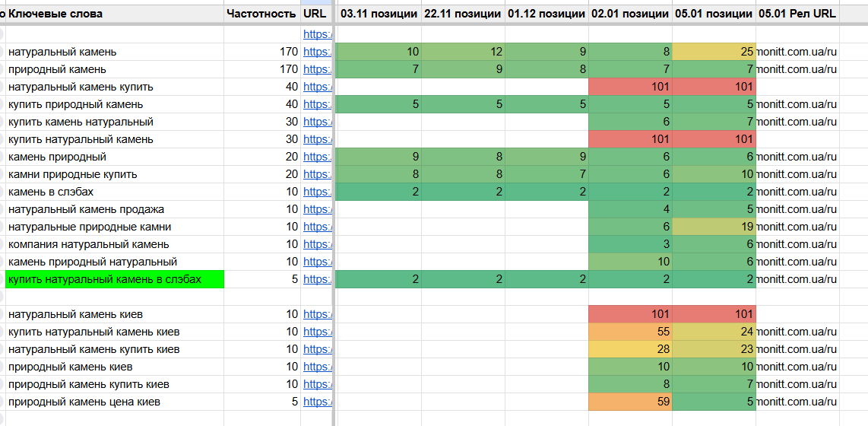This screenshot has width=868, height=426.
Task: Select the 'Частотность' column header
Action: click(x=261, y=14)
